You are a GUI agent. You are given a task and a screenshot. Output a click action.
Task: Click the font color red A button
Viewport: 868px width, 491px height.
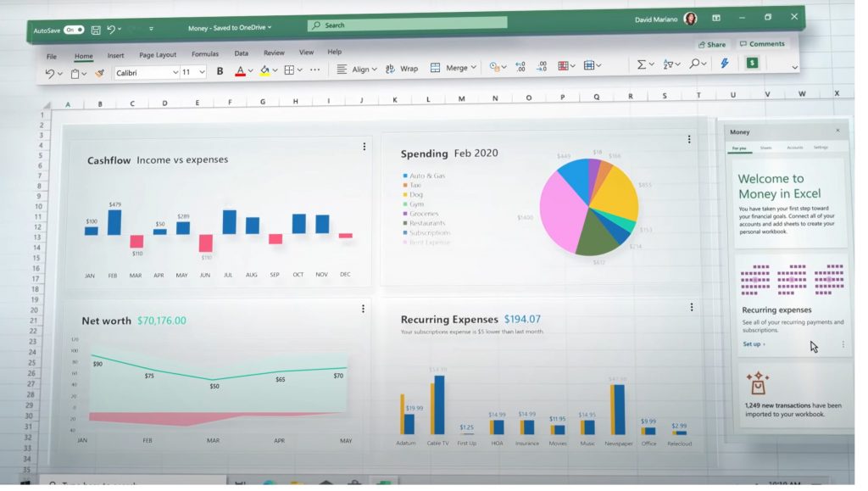[240, 71]
